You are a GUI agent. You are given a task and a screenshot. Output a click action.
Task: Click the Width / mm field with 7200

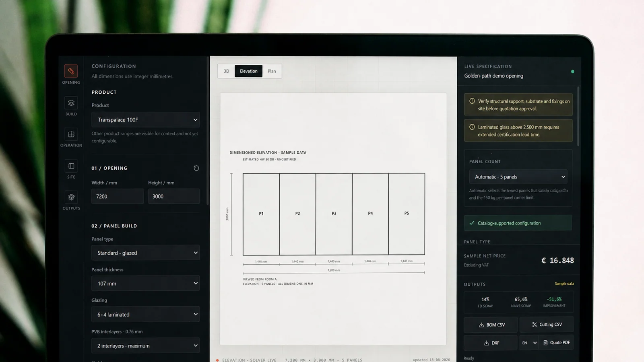tap(118, 196)
